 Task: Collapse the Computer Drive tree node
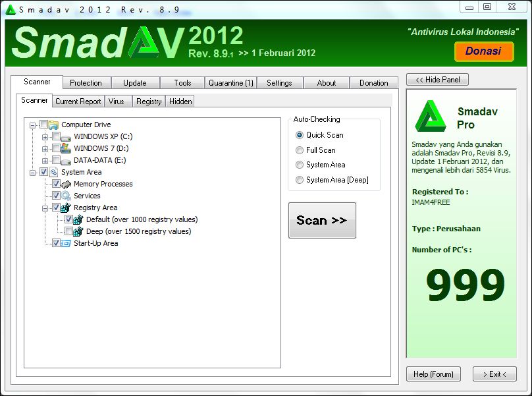coord(32,125)
